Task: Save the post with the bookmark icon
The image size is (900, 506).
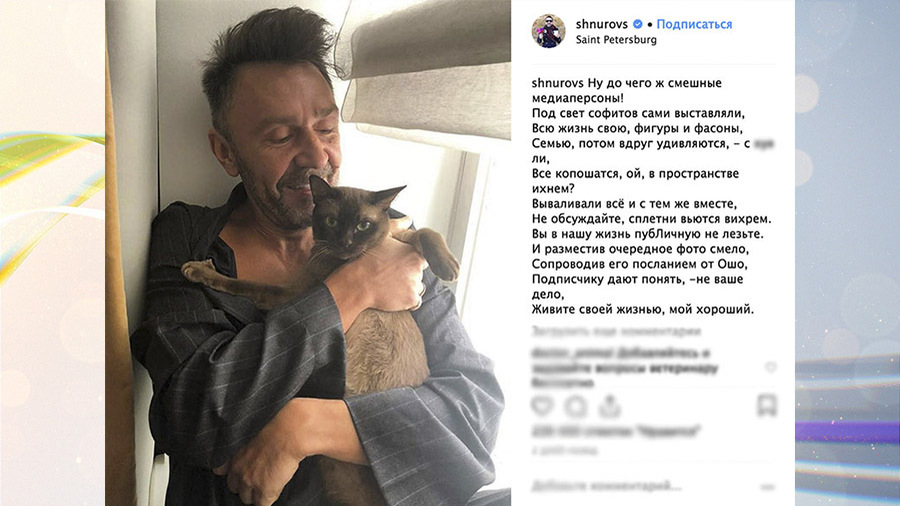Action: 766,406
